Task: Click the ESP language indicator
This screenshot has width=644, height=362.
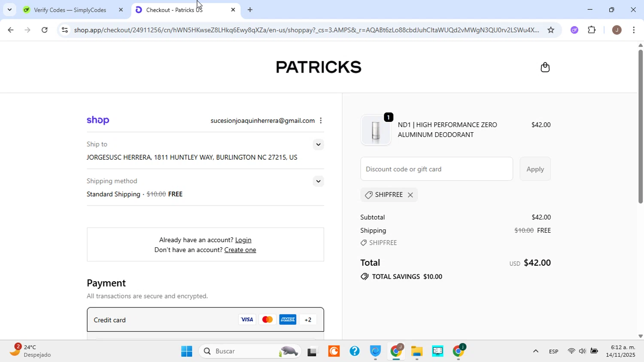Action: click(553, 352)
